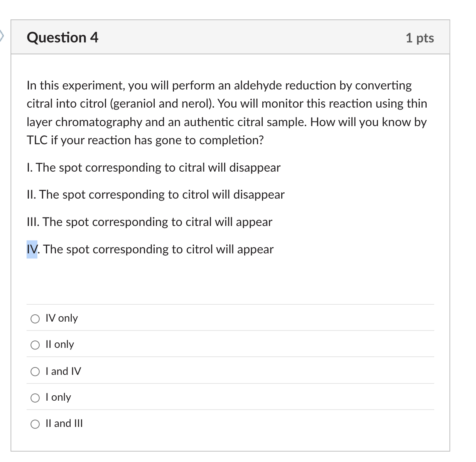Click the "1 pts" points label
This screenshot has width=476, height=462.
[x=420, y=38]
